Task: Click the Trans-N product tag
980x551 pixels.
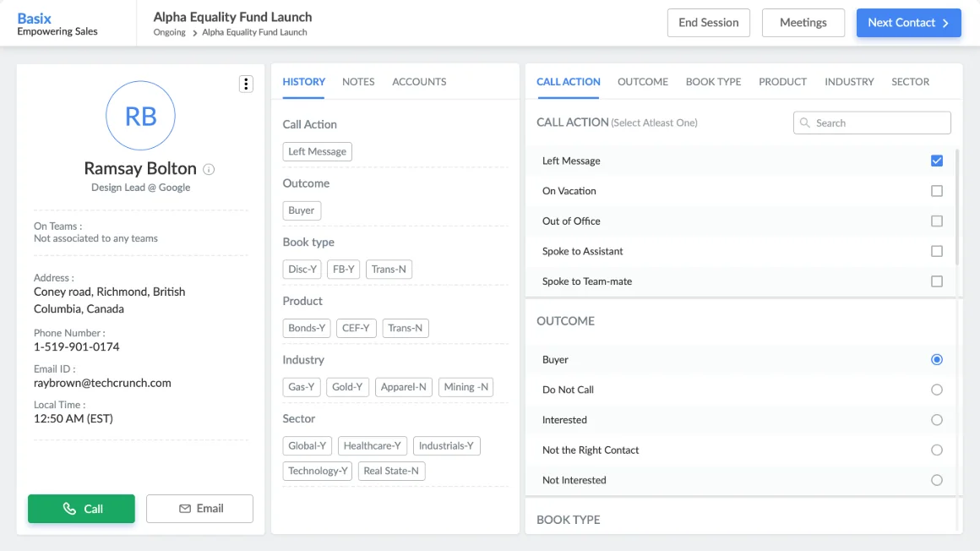Action: (405, 328)
